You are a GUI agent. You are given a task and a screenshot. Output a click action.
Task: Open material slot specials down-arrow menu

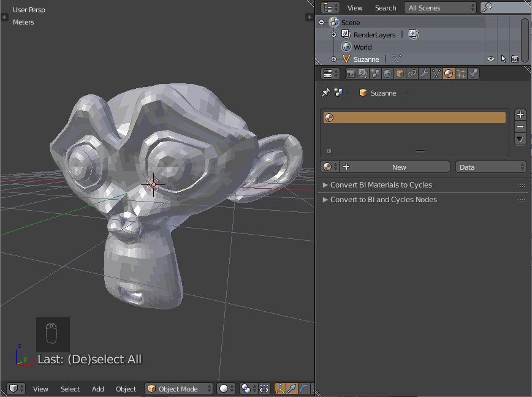[x=520, y=139]
